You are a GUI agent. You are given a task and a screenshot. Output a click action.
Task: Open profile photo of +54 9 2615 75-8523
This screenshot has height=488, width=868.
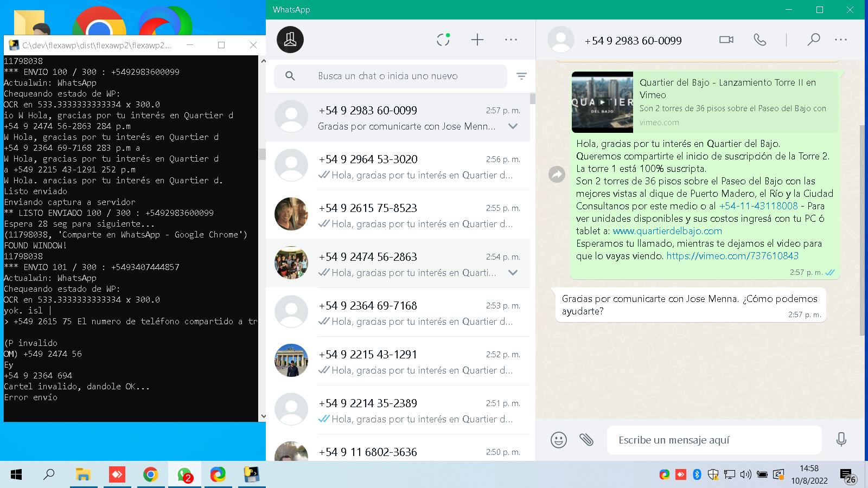(x=291, y=214)
